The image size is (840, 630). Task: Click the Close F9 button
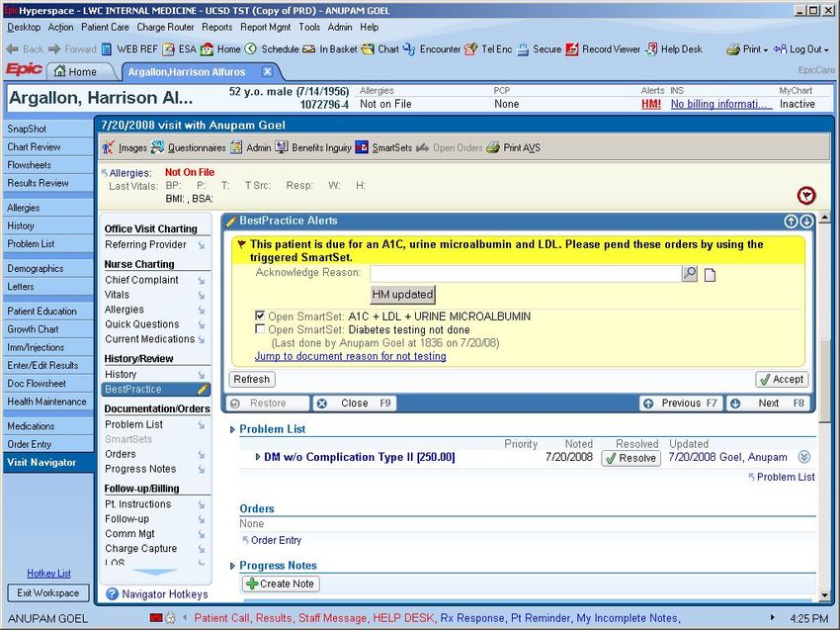tap(355, 404)
